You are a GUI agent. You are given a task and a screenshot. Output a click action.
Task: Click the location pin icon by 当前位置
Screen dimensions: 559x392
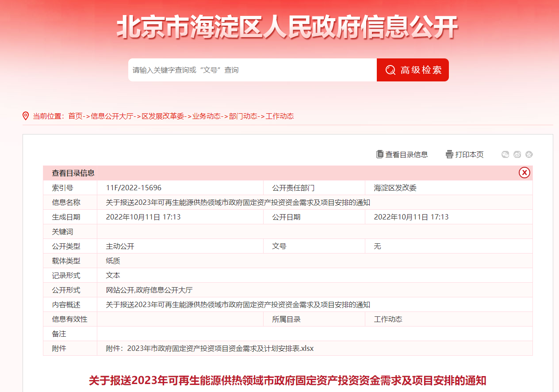point(25,116)
